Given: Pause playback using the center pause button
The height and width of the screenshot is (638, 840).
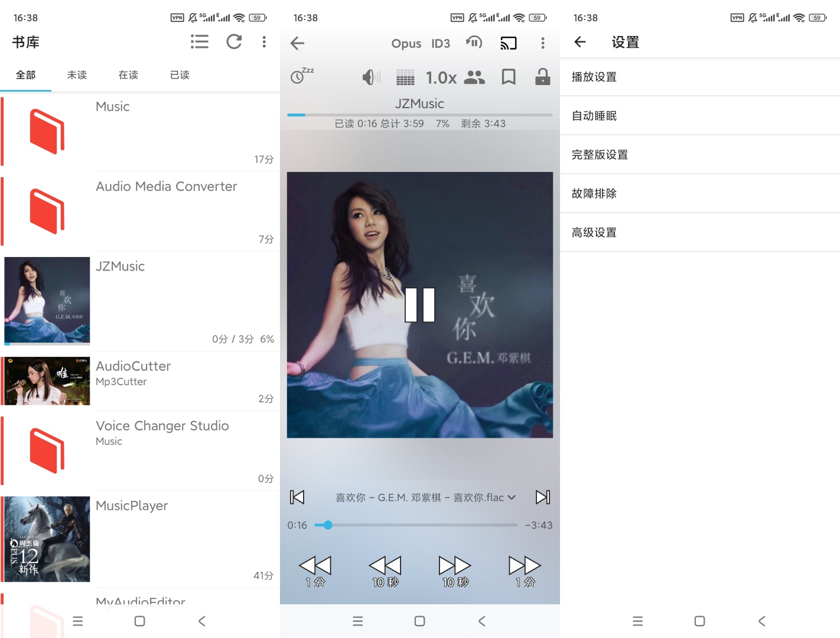Looking at the screenshot, I should (x=420, y=305).
